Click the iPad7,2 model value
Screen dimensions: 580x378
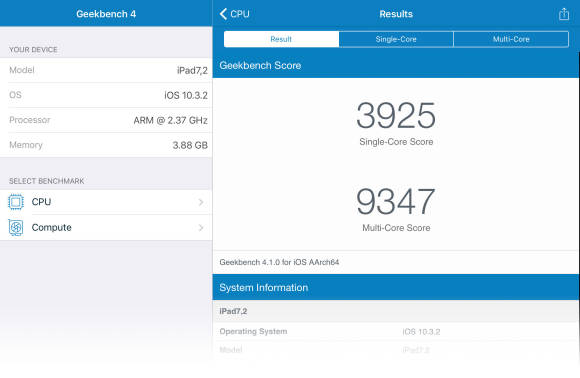click(192, 70)
